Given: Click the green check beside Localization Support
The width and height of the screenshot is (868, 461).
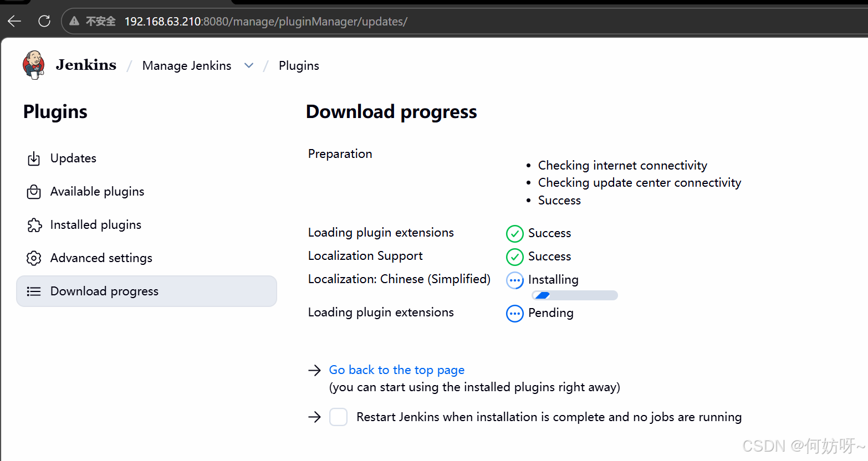Looking at the screenshot, I should pyautogui.click(x=515, y=257).
